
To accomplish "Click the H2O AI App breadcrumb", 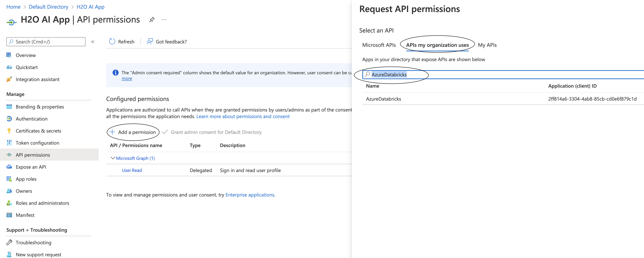I will 91,7.
